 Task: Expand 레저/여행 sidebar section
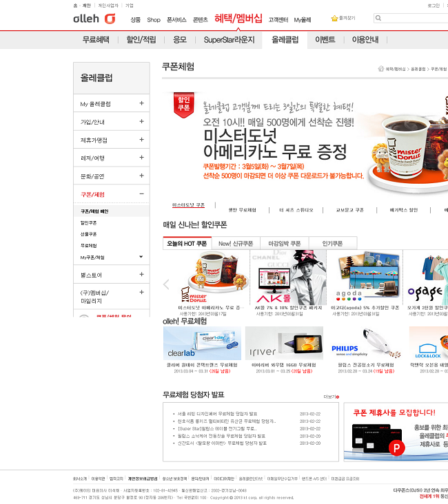[141, 157]
